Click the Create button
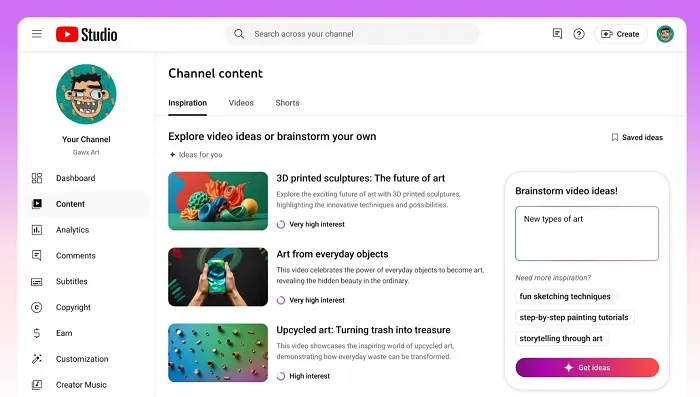This screenshot has width=700, height=397. pos(621,34)
